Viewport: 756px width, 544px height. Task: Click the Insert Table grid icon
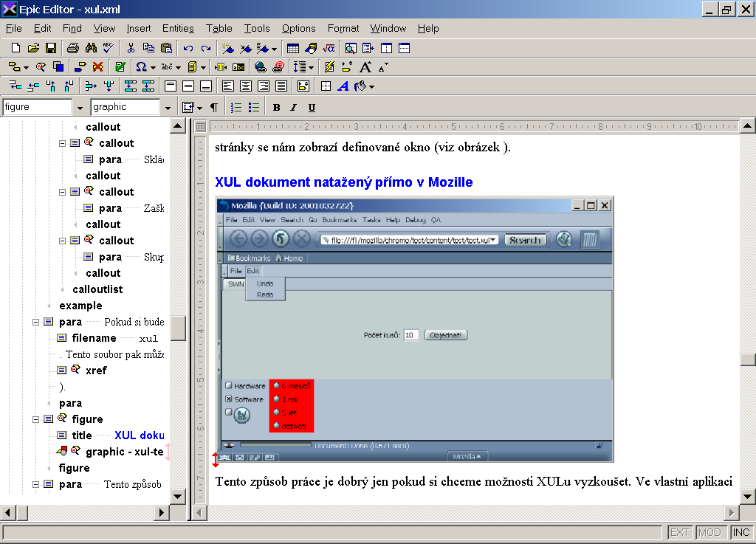point(292,48)
